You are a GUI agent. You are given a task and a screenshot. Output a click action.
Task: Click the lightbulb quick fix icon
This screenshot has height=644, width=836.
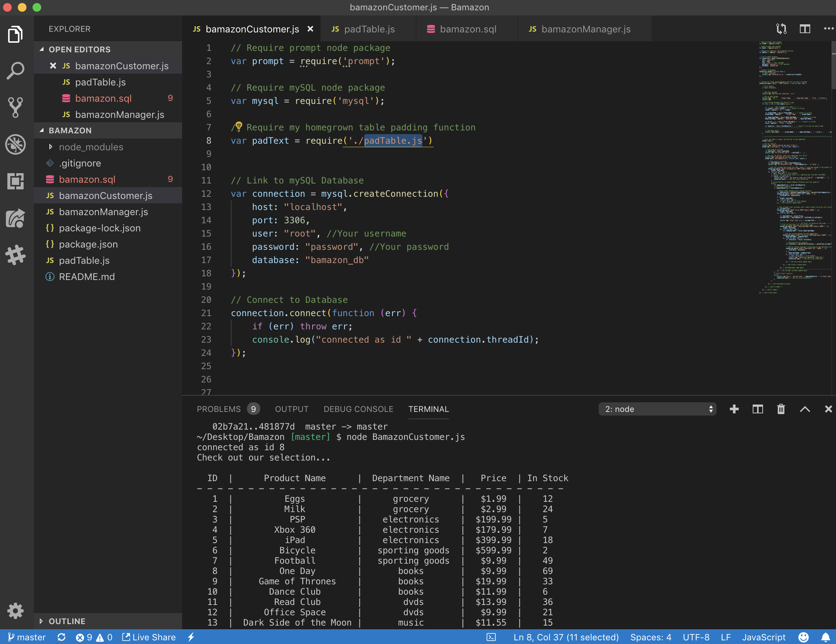tap(238, 126)
